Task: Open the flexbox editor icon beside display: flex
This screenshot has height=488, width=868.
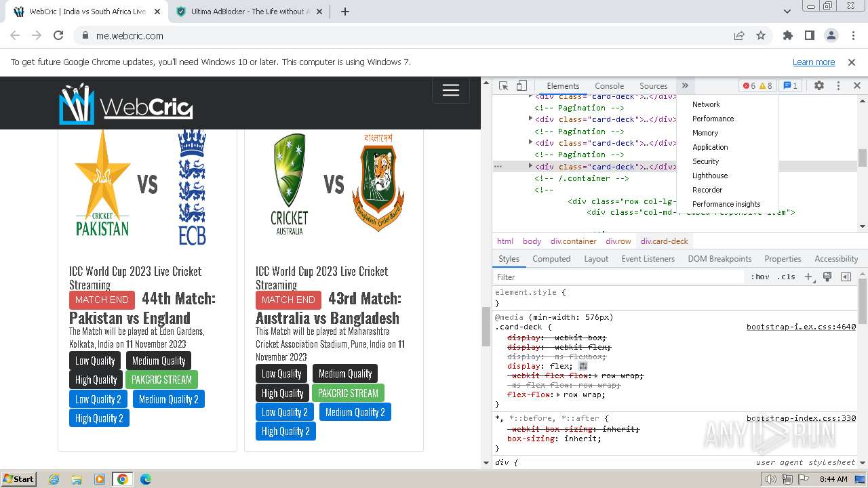Action: [x=583, y=366]
